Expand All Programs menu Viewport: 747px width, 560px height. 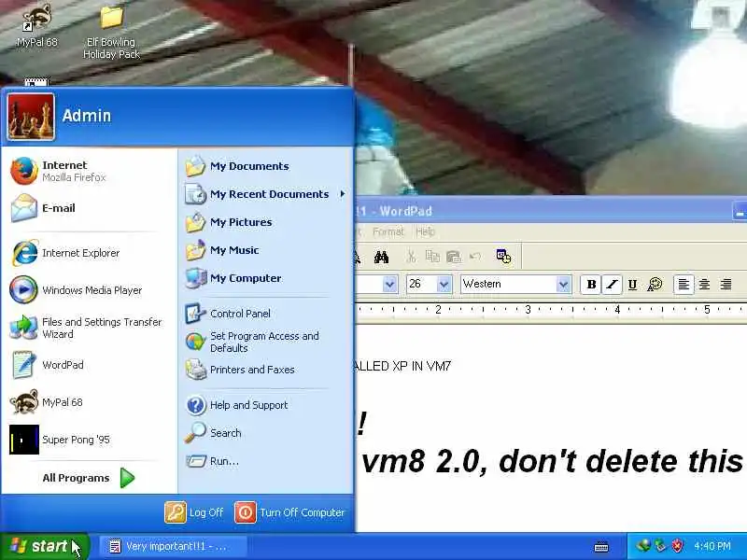[89, 478]
